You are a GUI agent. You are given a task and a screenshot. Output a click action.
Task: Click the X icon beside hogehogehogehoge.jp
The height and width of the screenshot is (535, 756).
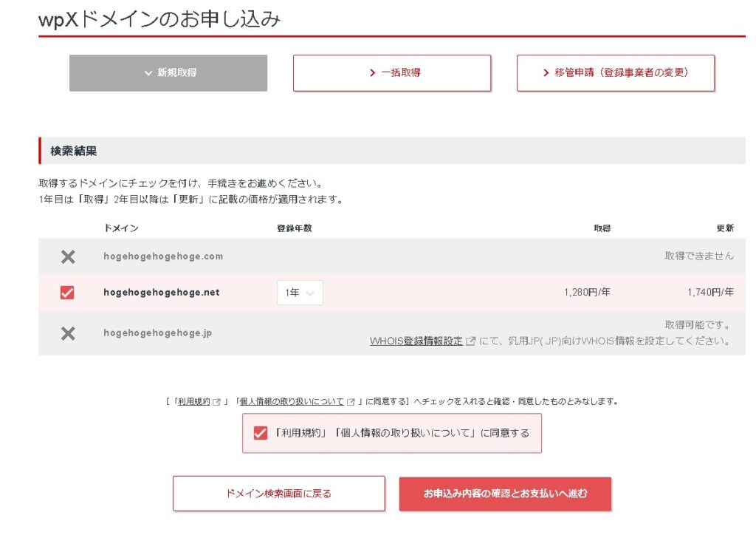coord(68,333)
